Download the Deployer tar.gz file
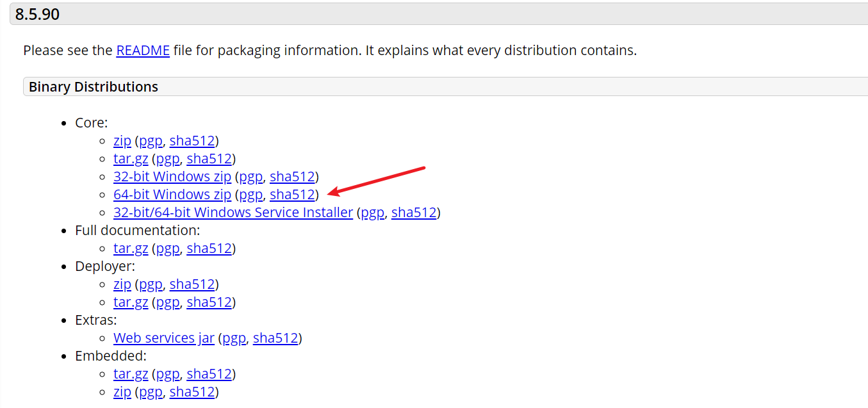This screenshot has height=408, width=868. [131, 302]
